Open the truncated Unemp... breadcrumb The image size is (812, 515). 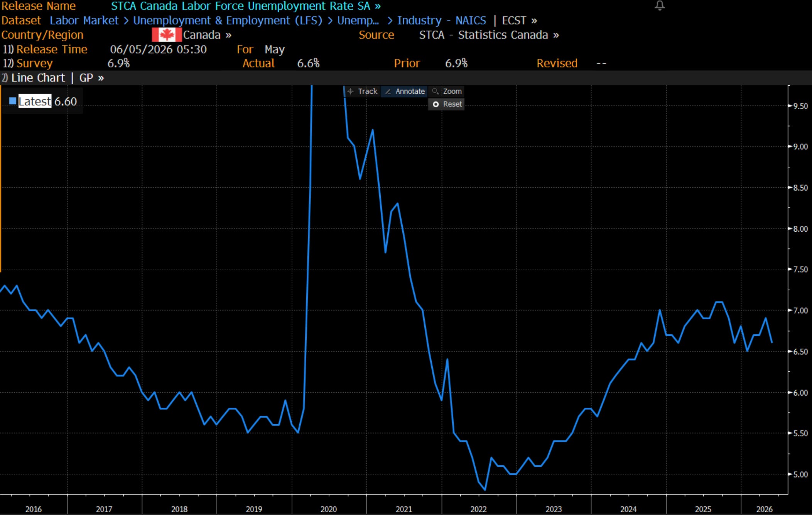(x=358, y=20)
